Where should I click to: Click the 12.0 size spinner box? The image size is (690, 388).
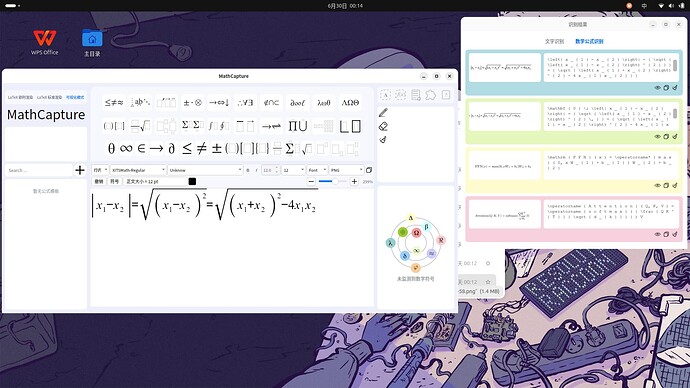(270, 170)
